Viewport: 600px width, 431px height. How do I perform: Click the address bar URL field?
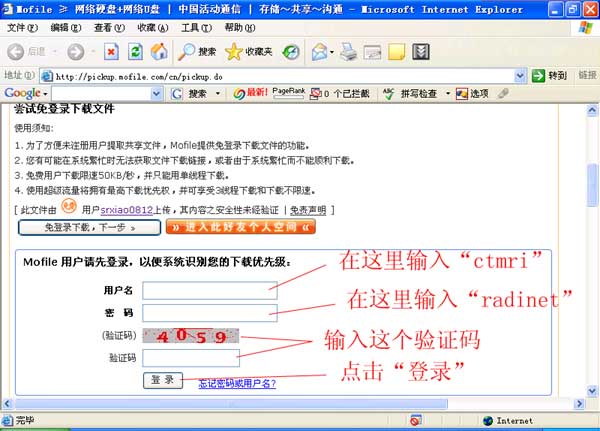(x=284, y=76)
